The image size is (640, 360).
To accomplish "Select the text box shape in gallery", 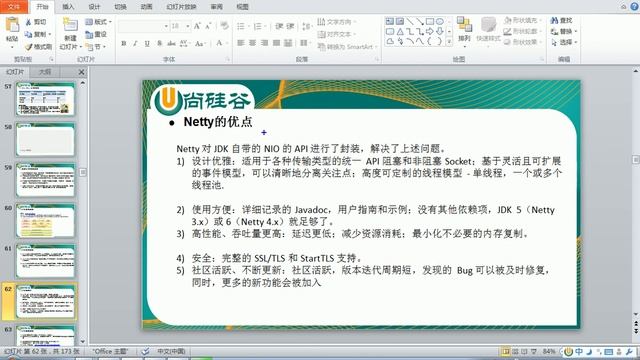I will [390, 21].
